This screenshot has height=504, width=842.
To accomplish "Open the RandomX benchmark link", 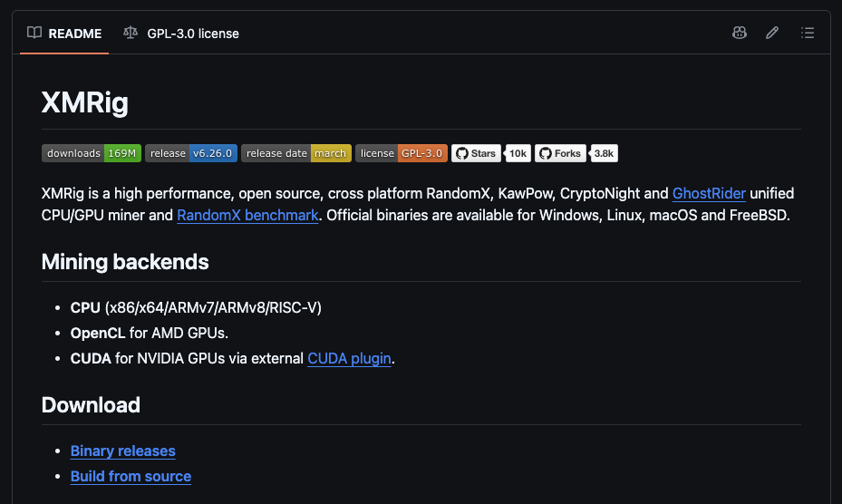I will coord(247,216).
